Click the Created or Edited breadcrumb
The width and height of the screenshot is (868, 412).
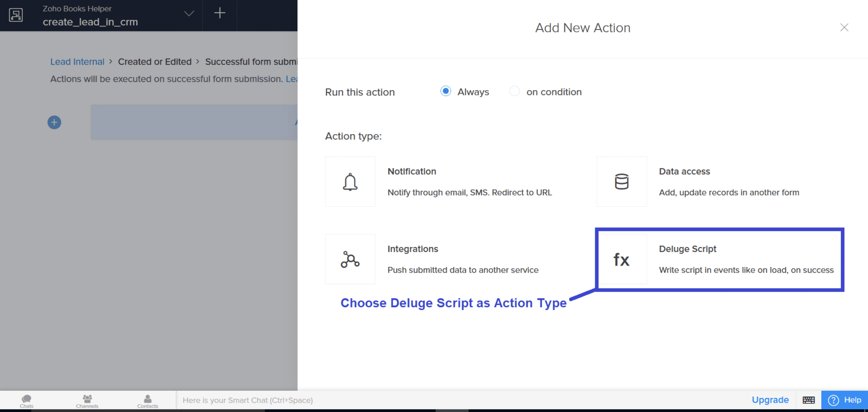pyautogui.click(x=155, y=62)
